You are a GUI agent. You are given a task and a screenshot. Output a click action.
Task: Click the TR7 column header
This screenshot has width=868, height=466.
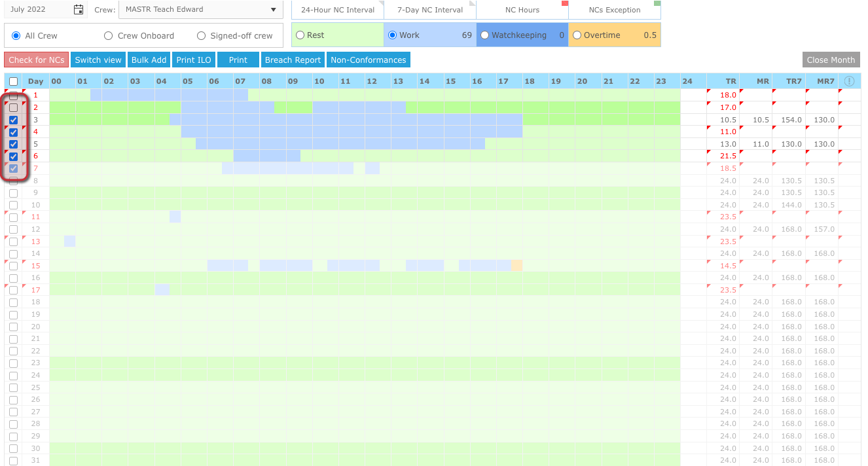(x=789, y=81)
